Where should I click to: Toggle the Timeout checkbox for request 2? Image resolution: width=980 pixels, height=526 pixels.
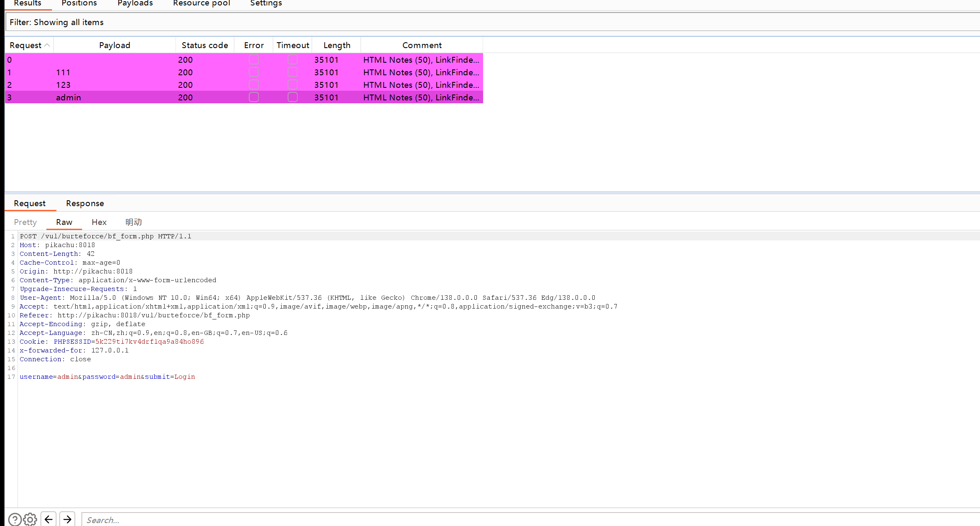pyautogui.click(x=293, y=84)
